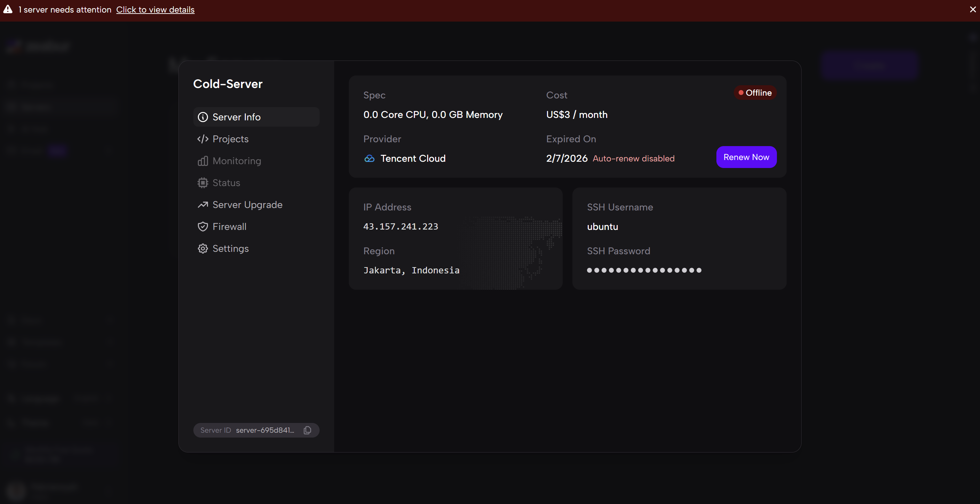Enable auto-renew via the disabled label
This screenshot has width=980, height=504.
pos(633,159)
